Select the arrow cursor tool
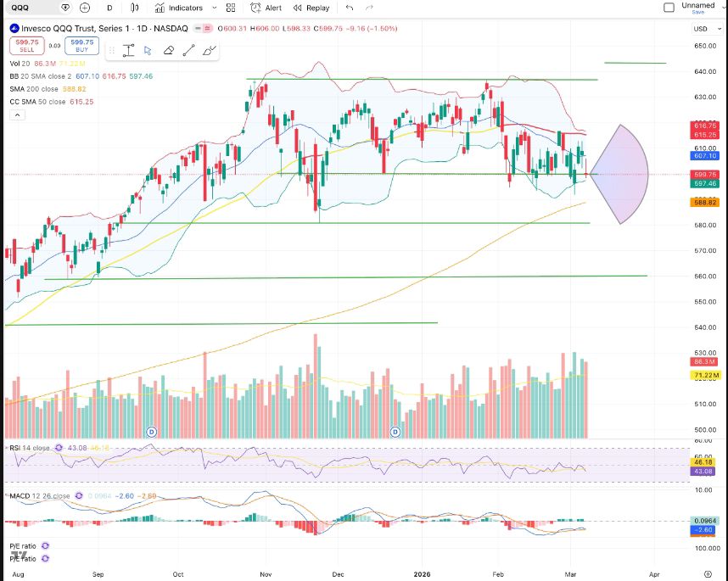 coord(148,50)
